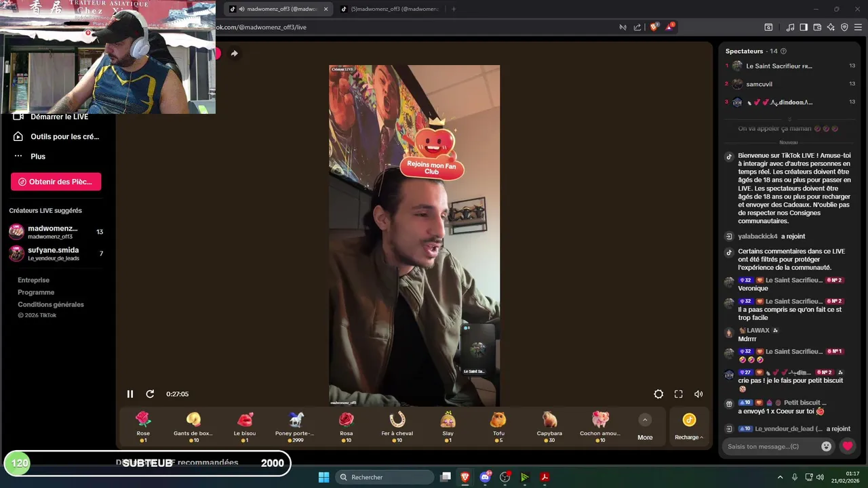This screenshot has height=488, width=868.
Task: Click the browser share page icon
Action: (x=637, y=27)
